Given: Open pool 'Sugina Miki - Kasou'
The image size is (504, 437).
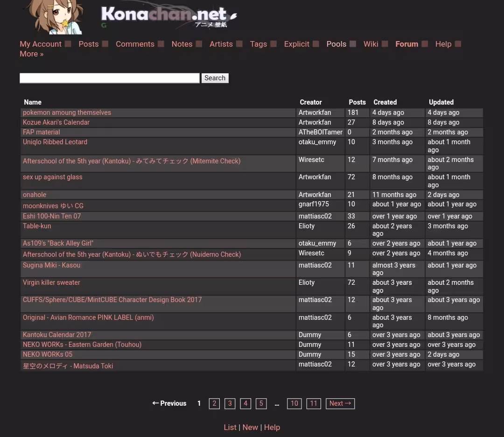Looking at the screenshot, I should pyautogui.click(x=51, y=265).
